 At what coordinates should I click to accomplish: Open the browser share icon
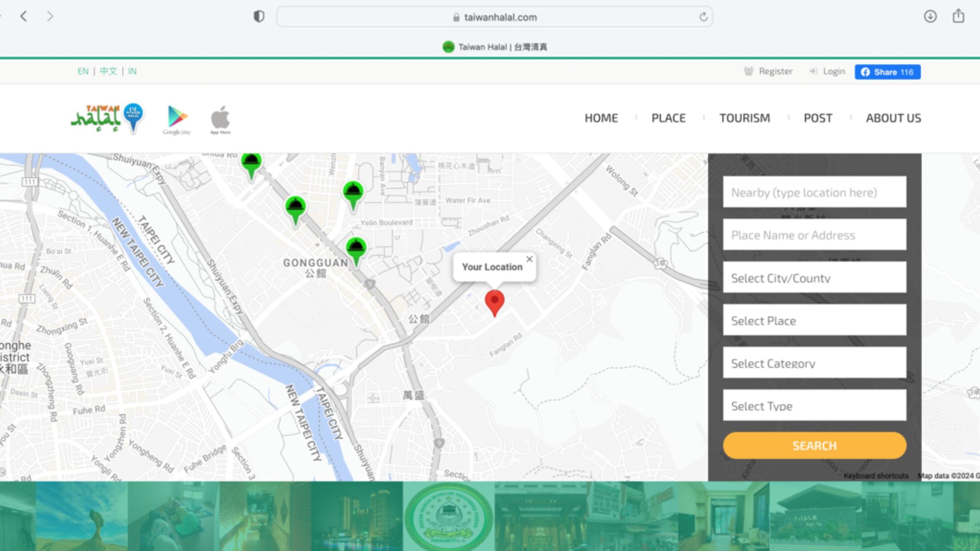(959, 16)
